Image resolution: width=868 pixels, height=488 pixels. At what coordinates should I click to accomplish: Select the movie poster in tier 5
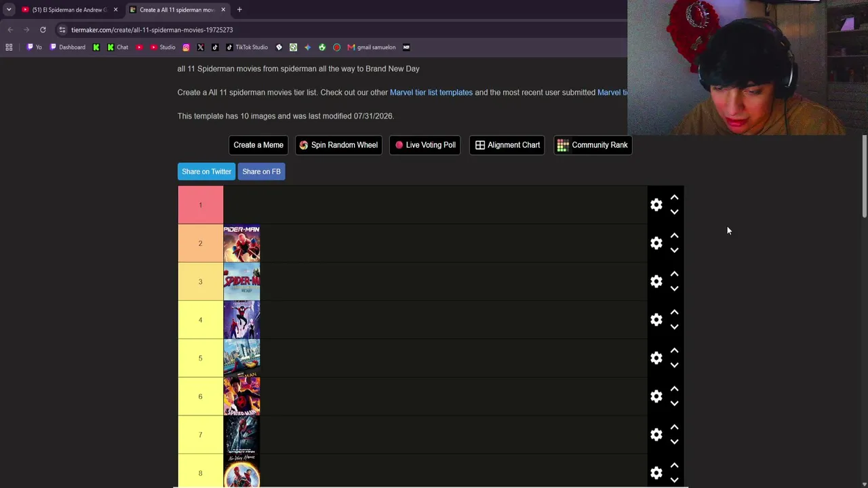pyautogui.click(x=241, y=359)
